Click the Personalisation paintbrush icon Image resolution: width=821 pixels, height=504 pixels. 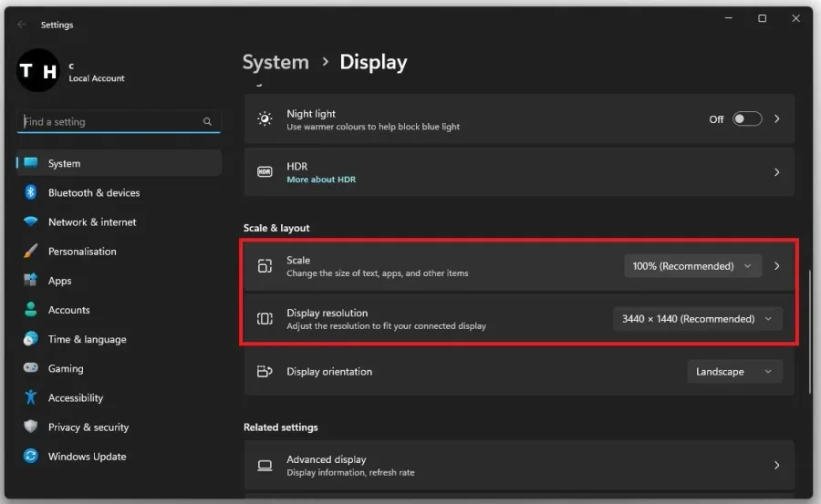click(x=31, y=251)
